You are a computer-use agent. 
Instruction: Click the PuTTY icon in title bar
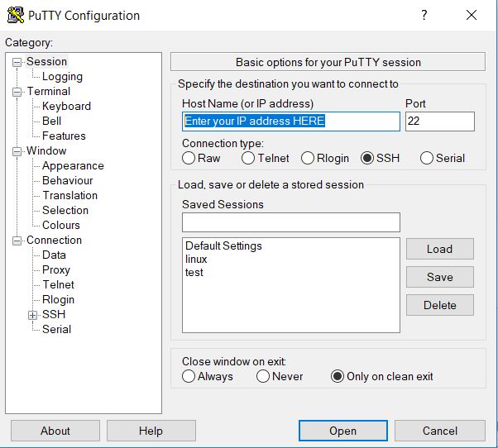14,16
